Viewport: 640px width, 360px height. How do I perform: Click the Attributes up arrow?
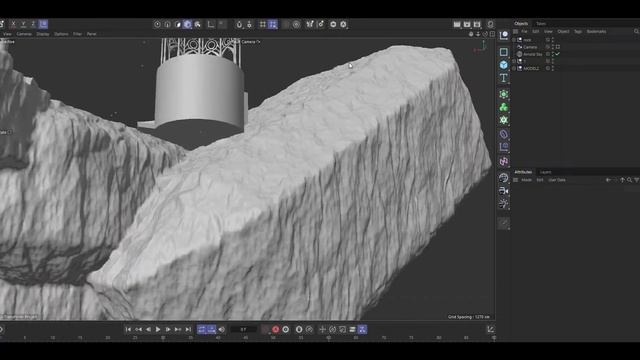(622, 180)
